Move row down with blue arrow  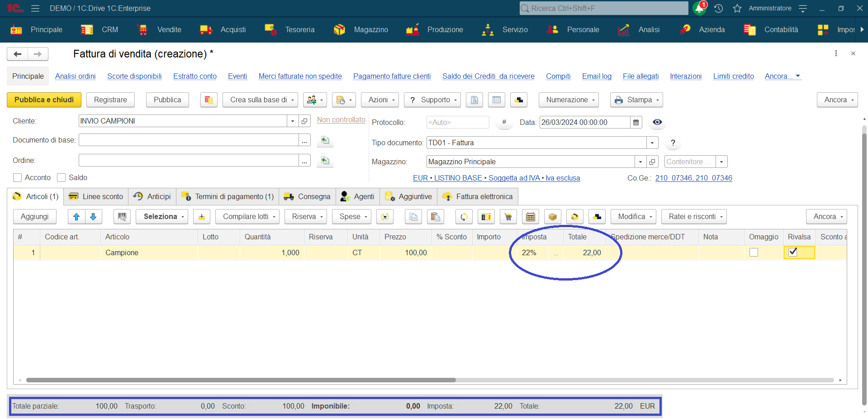[x=93, y=217]
